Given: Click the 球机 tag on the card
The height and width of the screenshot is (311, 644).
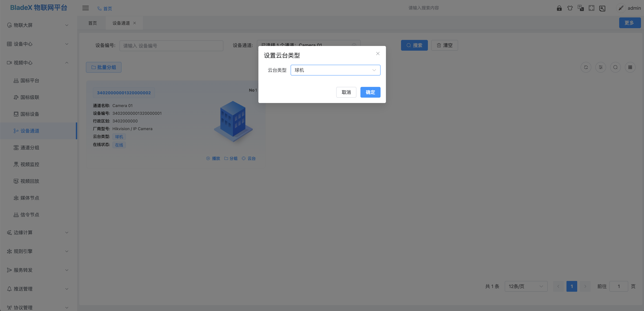Looking at the screenshot, I should (119, 137).
